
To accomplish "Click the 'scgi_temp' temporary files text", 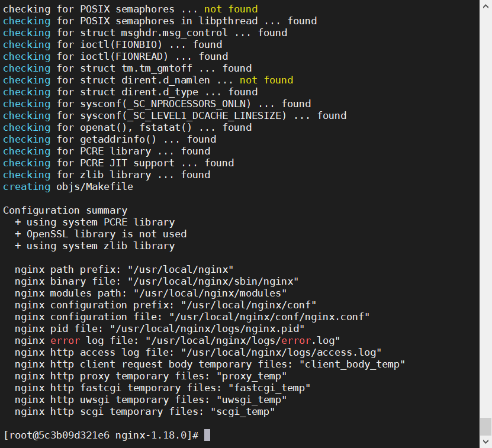I will click(243, 412).
